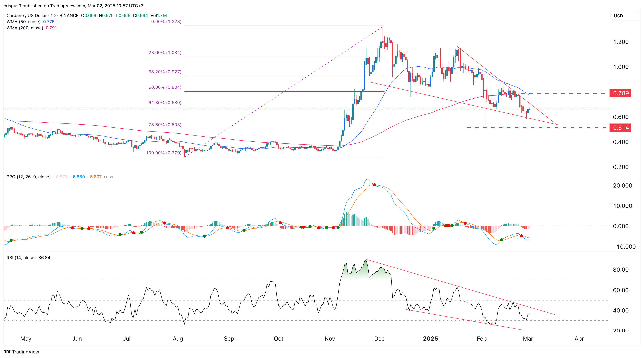
Task: Click the TradingView logo icon
Action: pyautogui.click(x=7, y=351)
